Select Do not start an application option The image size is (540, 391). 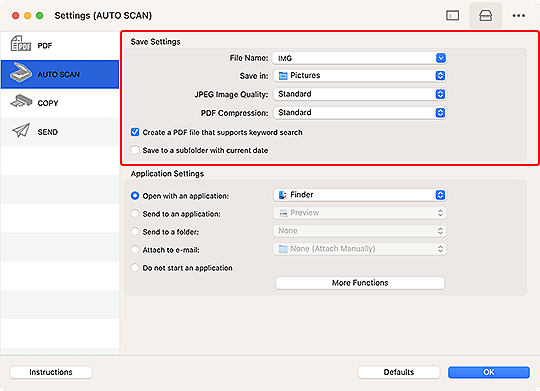135,268
